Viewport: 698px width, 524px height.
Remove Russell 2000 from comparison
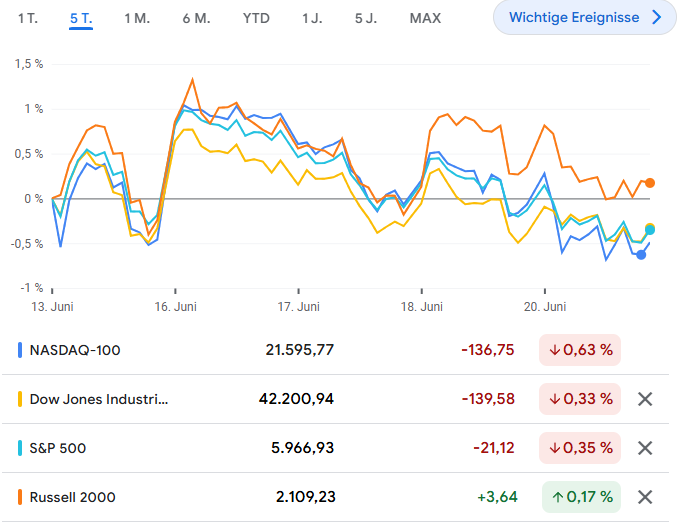(645, 496)
